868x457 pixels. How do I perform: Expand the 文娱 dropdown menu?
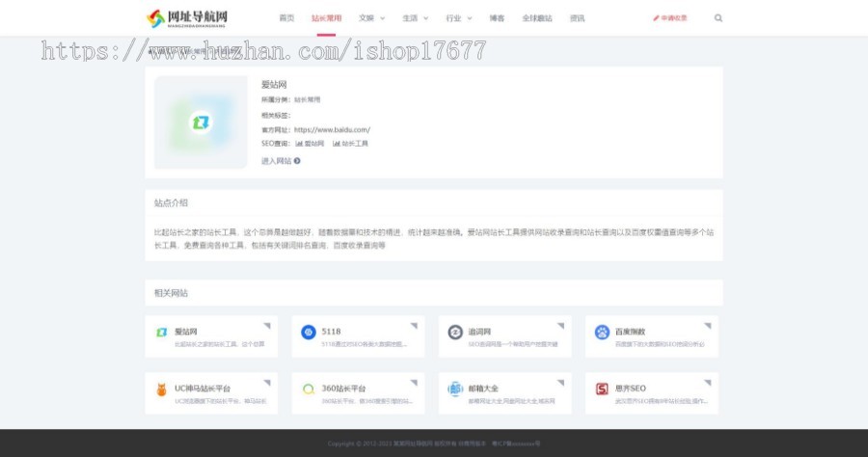pos(371,18)
